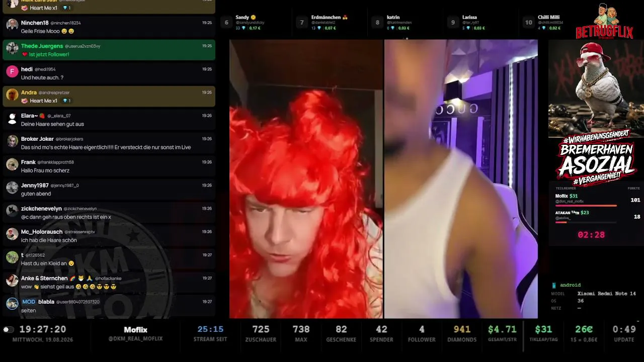Click the 941 Diamonds value
Screen dimensions: 644x362
coord(462,329)
